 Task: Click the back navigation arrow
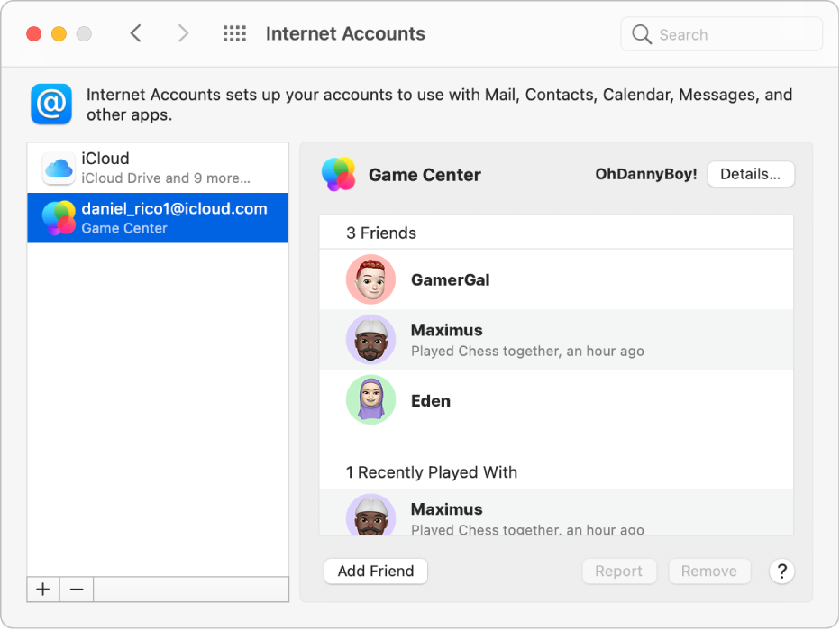[x=135, y=33]
